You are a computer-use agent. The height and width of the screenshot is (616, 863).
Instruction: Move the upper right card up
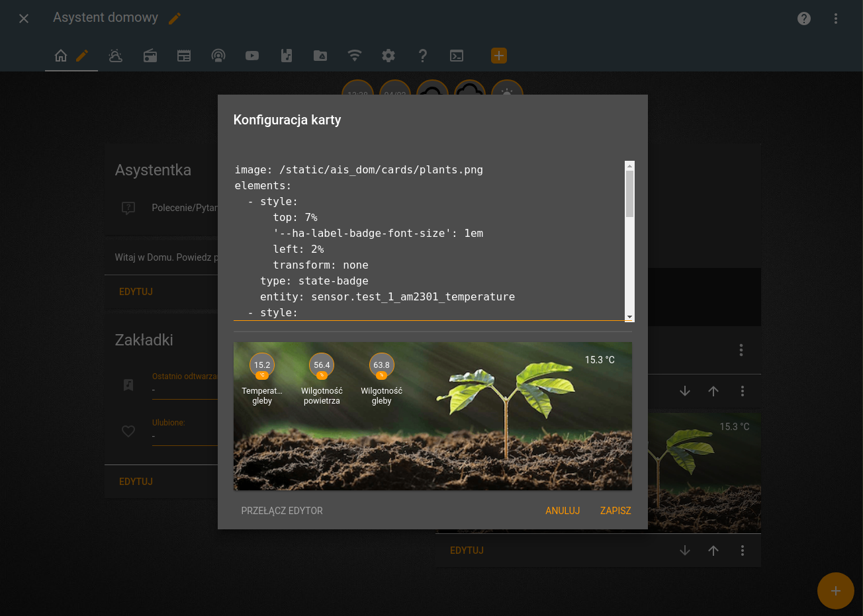(713, 391)
